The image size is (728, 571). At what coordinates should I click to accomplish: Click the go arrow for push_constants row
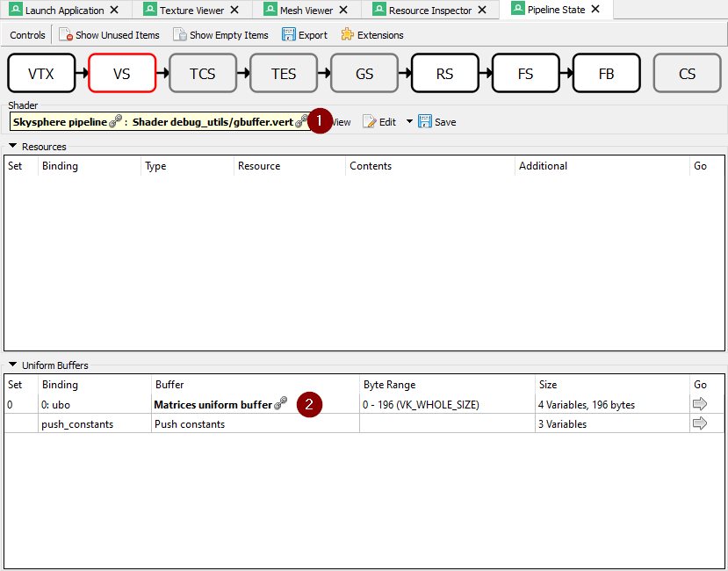tap(699, 423)
